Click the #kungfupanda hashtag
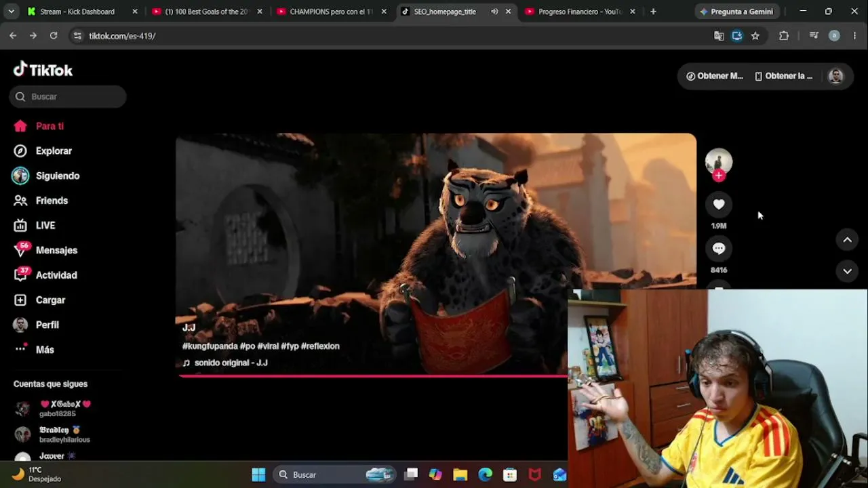 pyautogui.click(x=210, y=346)
